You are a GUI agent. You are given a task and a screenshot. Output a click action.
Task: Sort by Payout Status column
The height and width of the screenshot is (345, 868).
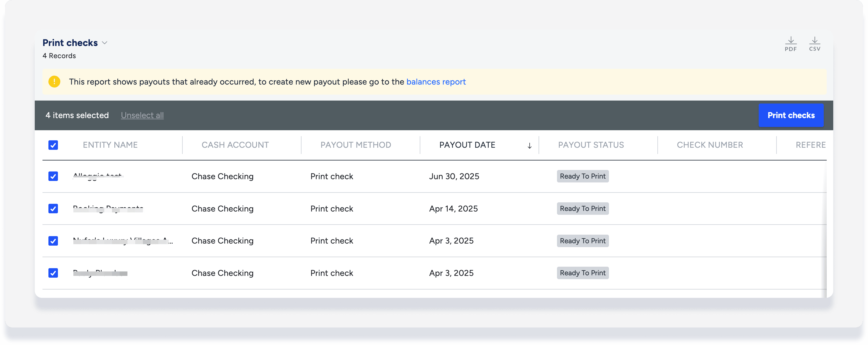591,145
